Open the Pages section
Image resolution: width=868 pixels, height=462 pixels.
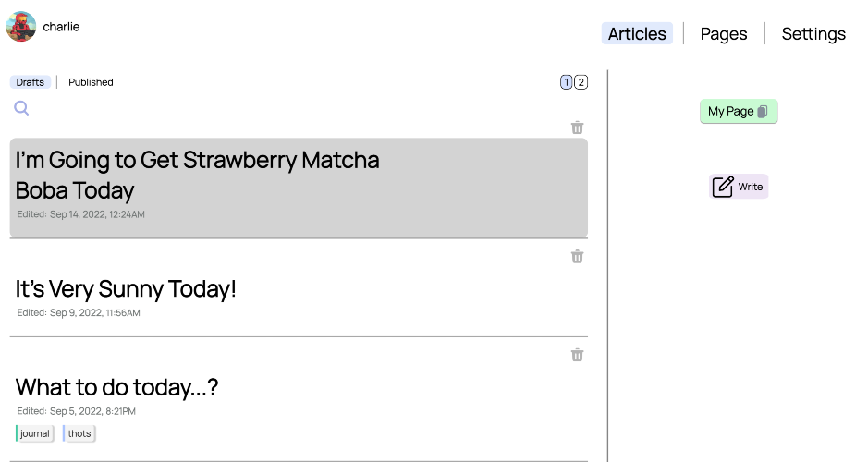click(723, 34)
